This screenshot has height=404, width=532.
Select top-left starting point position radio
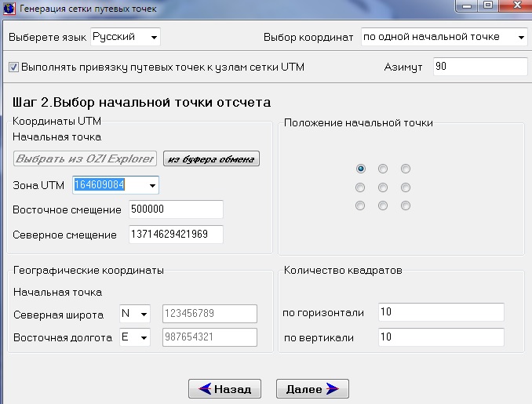[x=360, y=169]
